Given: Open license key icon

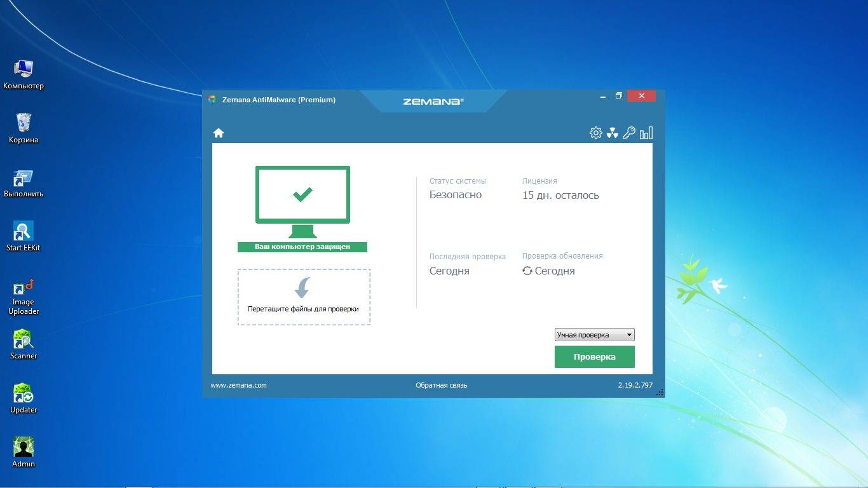Looking at the screenshot, I should click(629, 133).
